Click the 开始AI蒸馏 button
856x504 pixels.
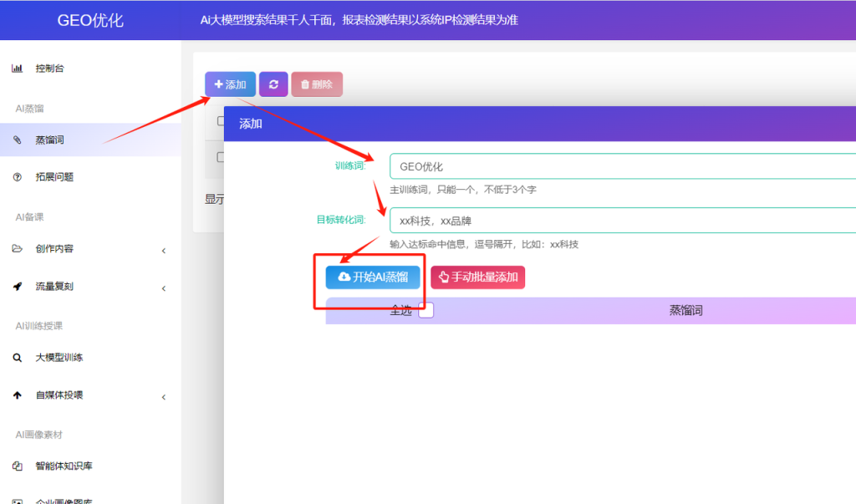(x=373, y=277)
